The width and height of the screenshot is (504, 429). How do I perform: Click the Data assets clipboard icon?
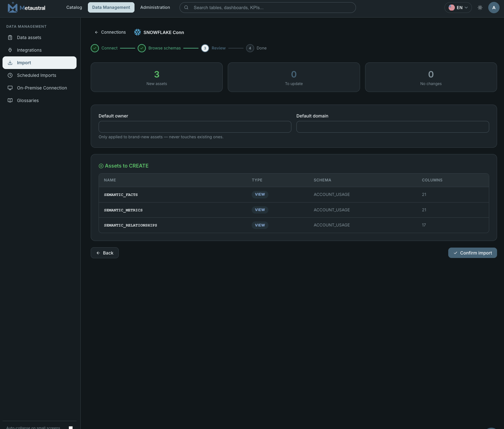coord(10,37)
